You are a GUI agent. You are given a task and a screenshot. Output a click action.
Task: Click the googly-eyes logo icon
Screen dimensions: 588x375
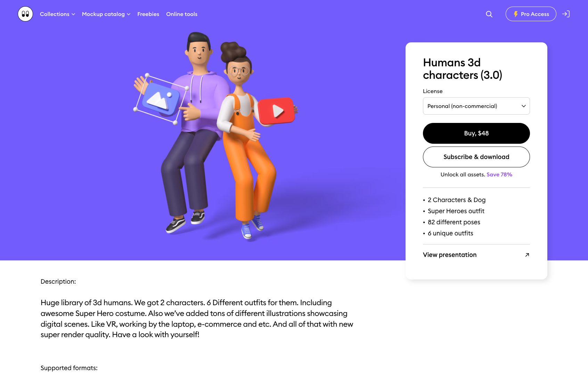tap(25, 14)
